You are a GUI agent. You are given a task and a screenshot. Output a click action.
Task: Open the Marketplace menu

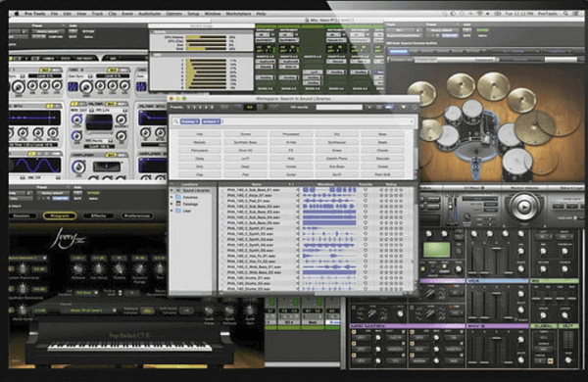238,14
